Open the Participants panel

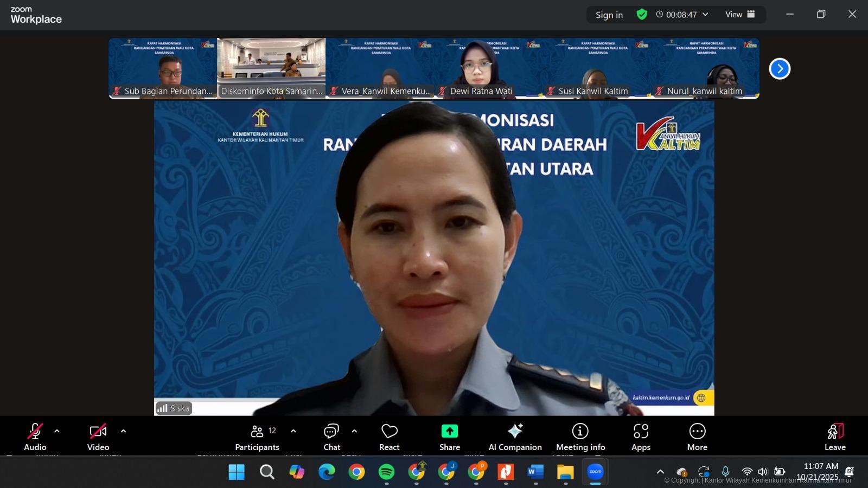pyautogui.click(x=257, y=437)
